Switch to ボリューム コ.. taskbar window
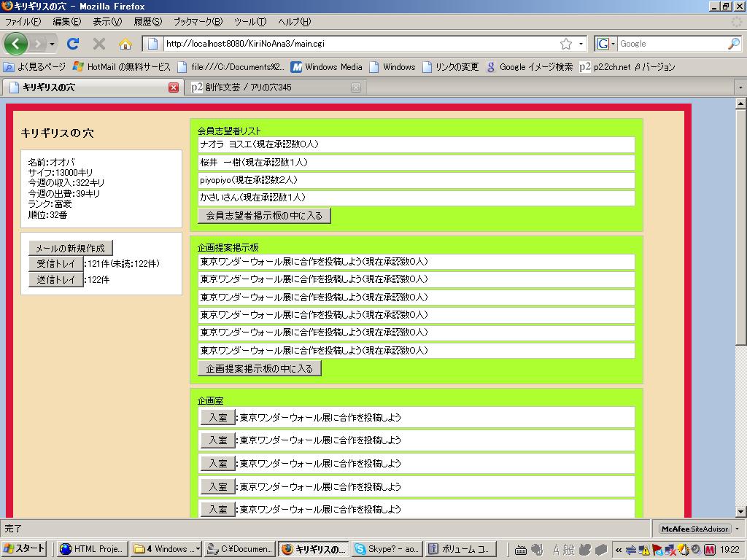747x560 pixels. click(x=461, y=548)
